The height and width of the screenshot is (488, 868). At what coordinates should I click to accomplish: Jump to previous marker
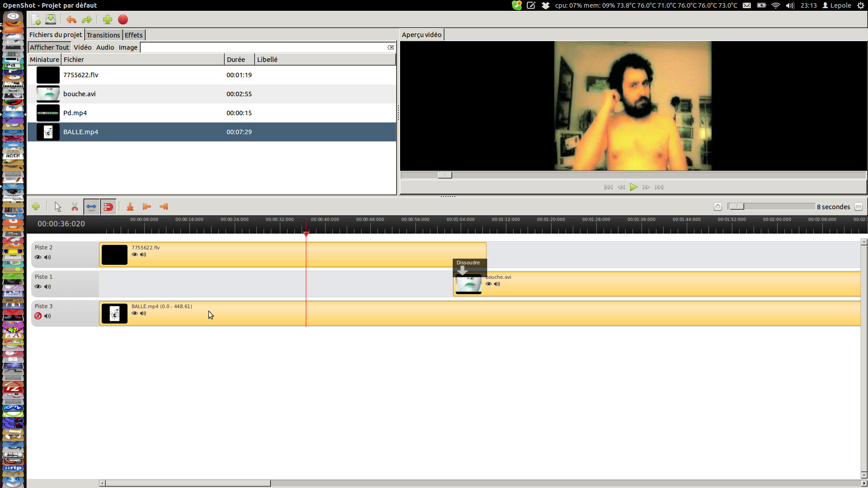click(x=147, y=207)
